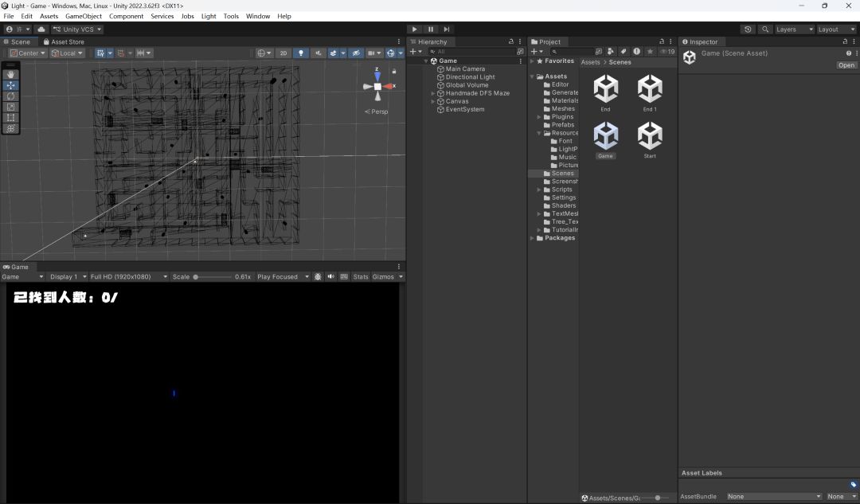Image resolution: width=860 pixels, height=504 pixels.
Task: Select the Move tool in Scene view
Action: pos(10,85)
